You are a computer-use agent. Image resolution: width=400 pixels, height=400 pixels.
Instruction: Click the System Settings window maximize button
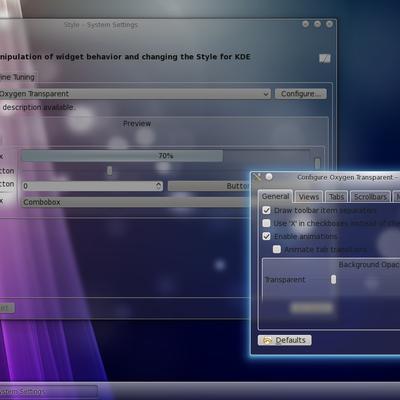pos(317,24)
